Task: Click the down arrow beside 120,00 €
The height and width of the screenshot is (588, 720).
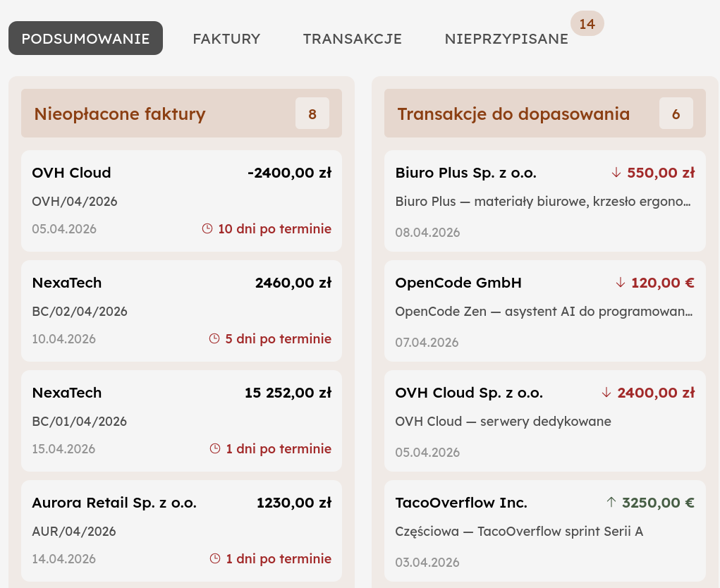Action: [x=621, y=283]
